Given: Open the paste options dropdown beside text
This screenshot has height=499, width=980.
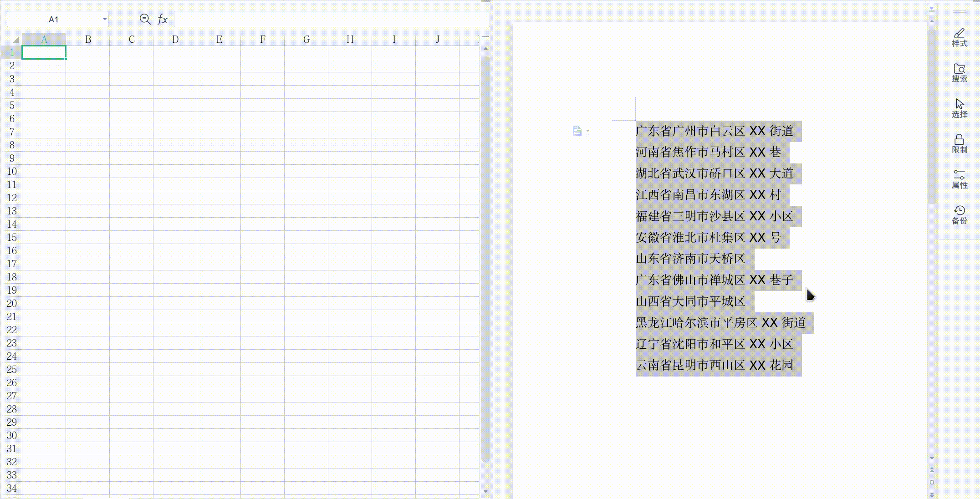Looking at the screenshot, I should point(587,131).
